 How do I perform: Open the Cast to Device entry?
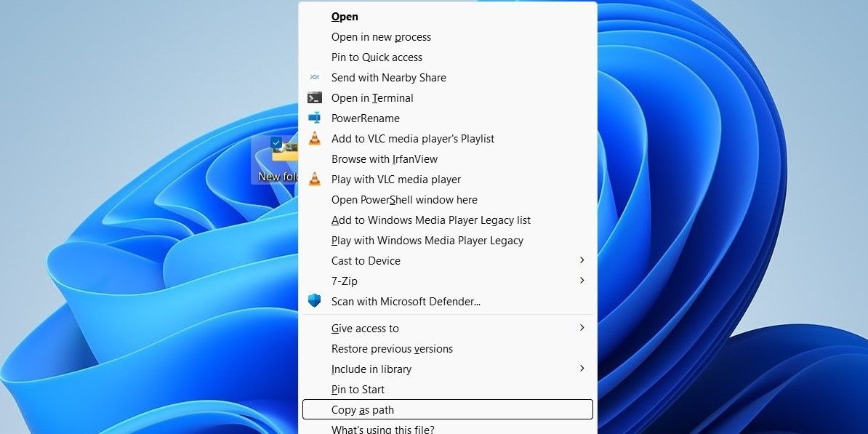[x=448, y=260]
